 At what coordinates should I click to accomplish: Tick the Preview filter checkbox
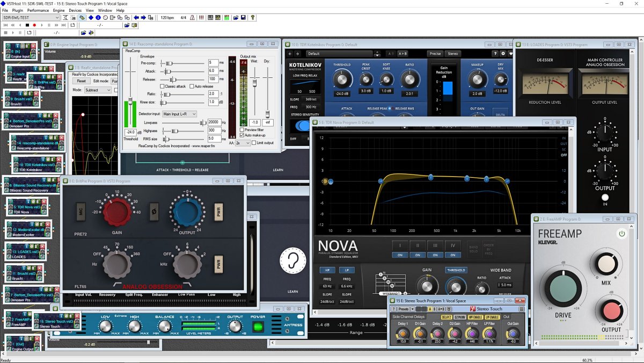(x=242, y=129)
